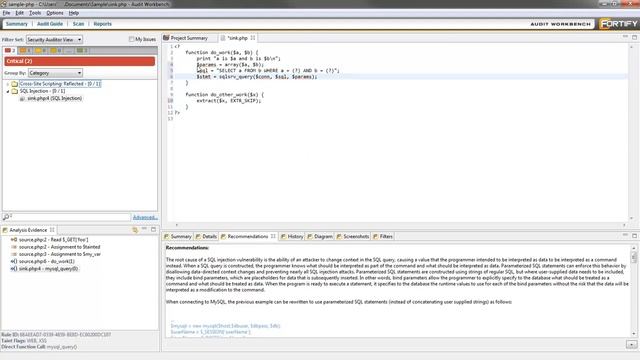Select the second yellow Low issues tab
640x360 pixels.
[x=56, y=51]
